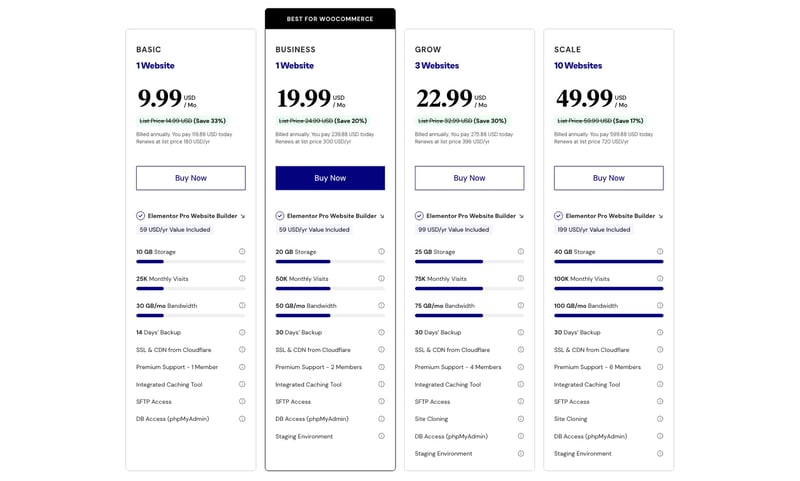Show info for Business Staging Environment

pyautogui.click(x=381, y=436)
